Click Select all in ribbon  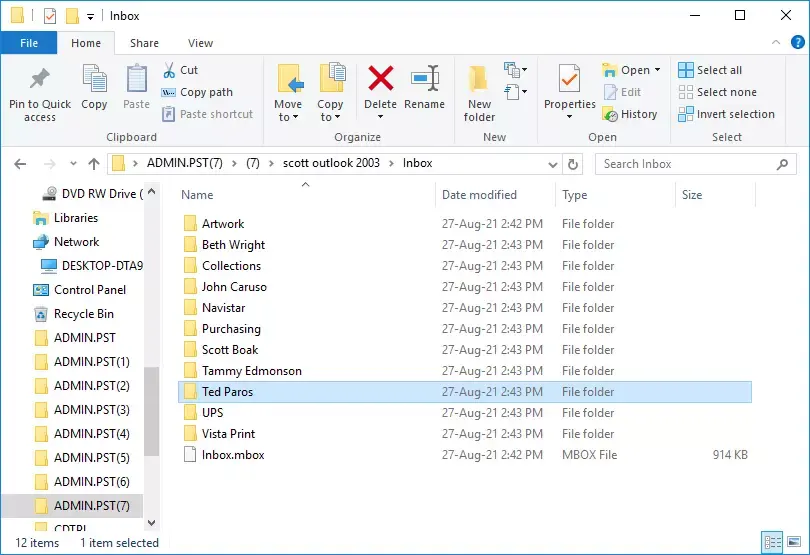tap(710, 70)
